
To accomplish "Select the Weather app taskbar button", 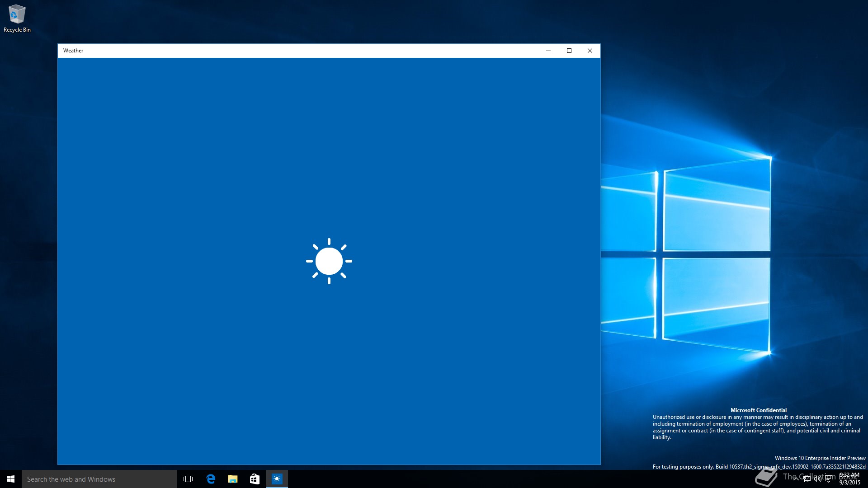I will [277, 479].
